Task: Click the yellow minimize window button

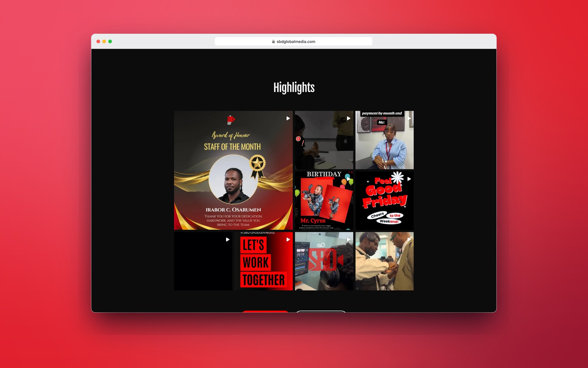Action: pyautogui.click(x=104, y=41)
